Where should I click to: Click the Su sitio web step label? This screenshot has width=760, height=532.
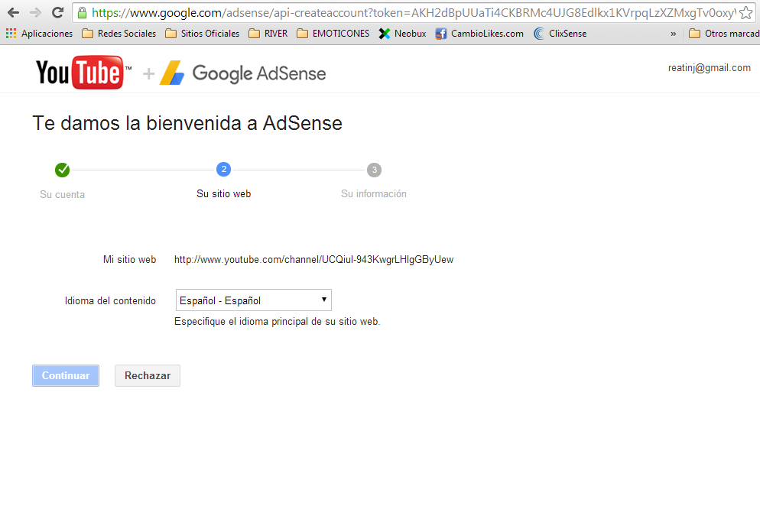(x=223, y=194)
